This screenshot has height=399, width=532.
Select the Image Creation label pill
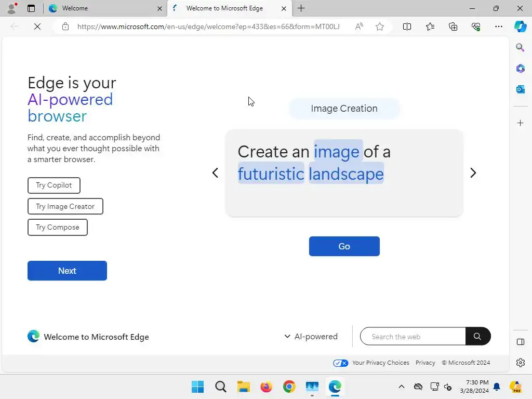coord(344,109)
